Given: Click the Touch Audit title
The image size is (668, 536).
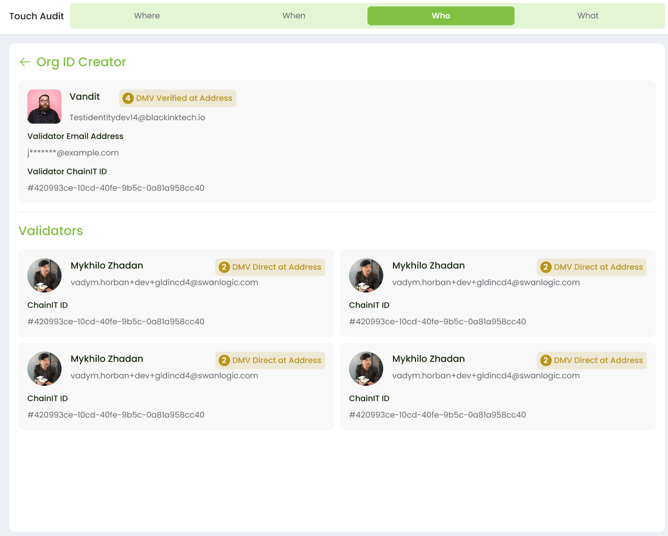Looking at the screenshot, I should 37,16.
